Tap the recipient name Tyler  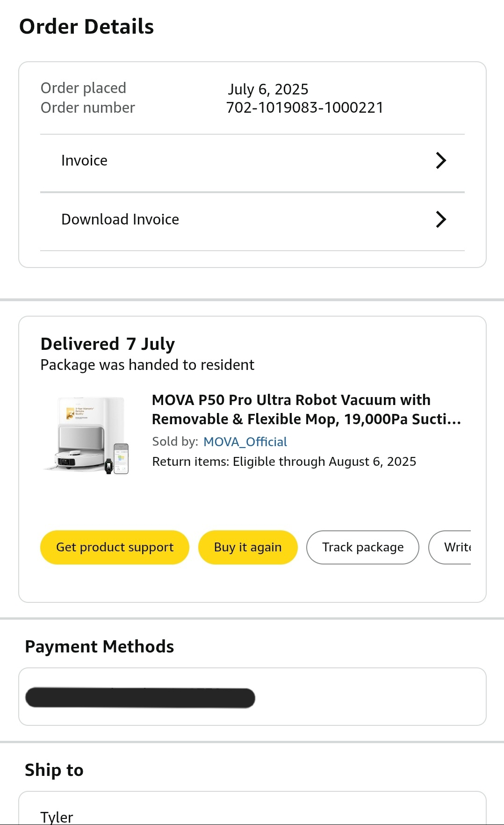coord(57,817)
